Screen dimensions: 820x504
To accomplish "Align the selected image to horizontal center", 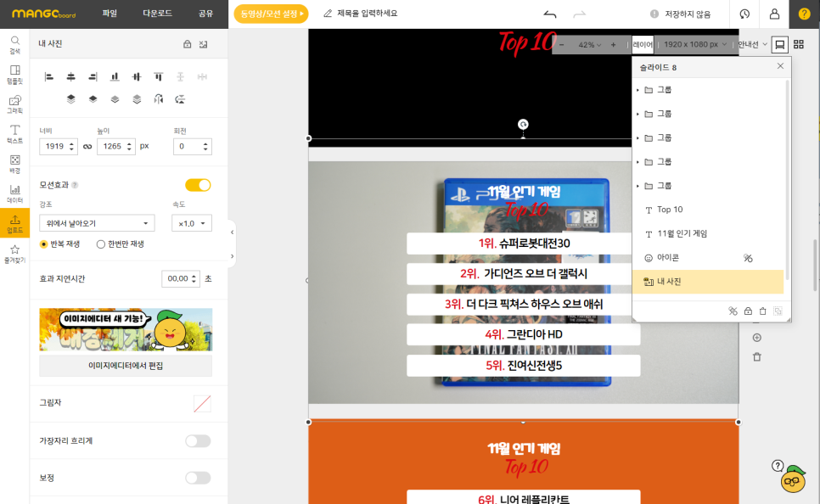I will point(70,77).
